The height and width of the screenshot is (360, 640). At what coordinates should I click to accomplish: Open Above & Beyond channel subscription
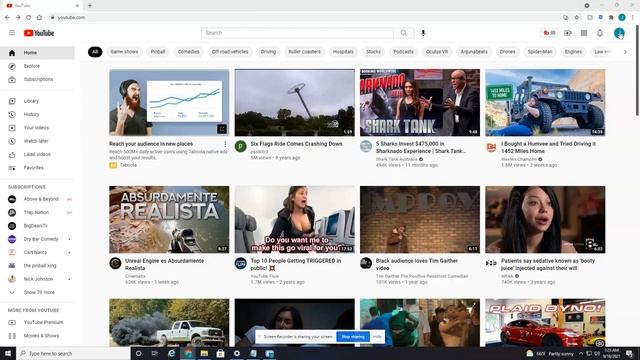(x=37, y=199)
